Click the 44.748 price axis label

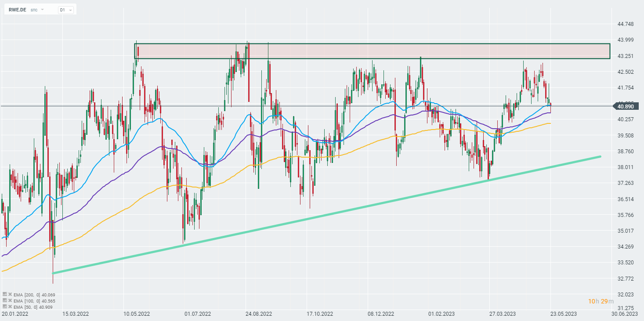tap(625, 24)
